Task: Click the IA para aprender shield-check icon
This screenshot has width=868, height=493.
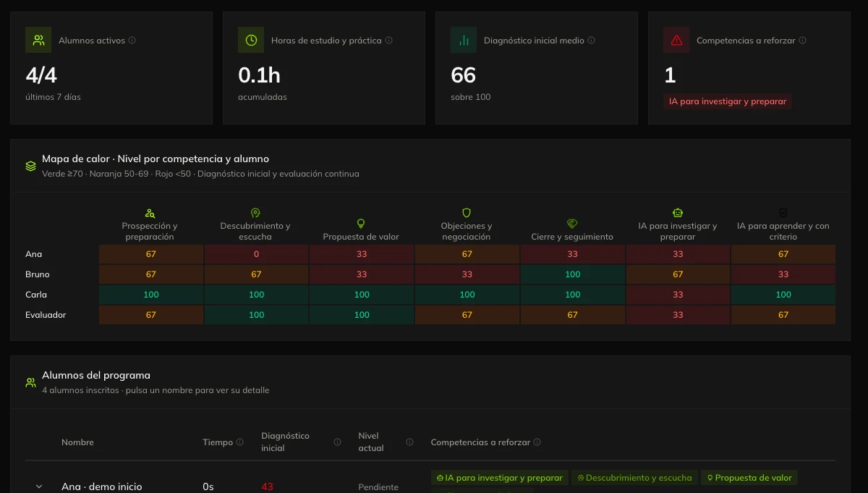Action: pyautogui.click(x=783, y=213)
